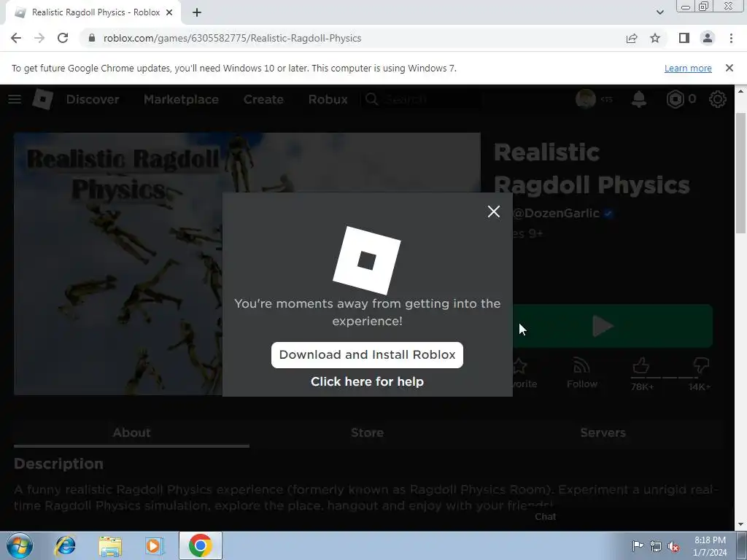Viewport: 747px width, 560px height.
Task: Reload the Roblox page
Action: click(x=63, y=38)
